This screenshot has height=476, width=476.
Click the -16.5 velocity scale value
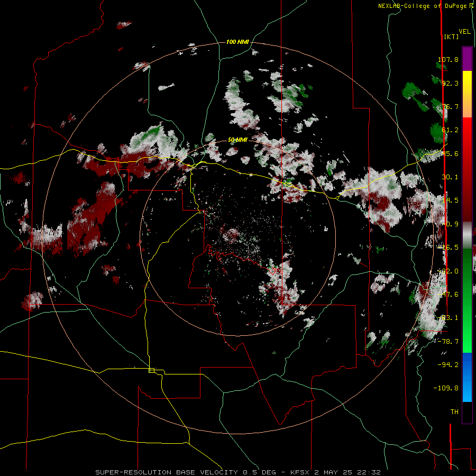click(448, 248)
